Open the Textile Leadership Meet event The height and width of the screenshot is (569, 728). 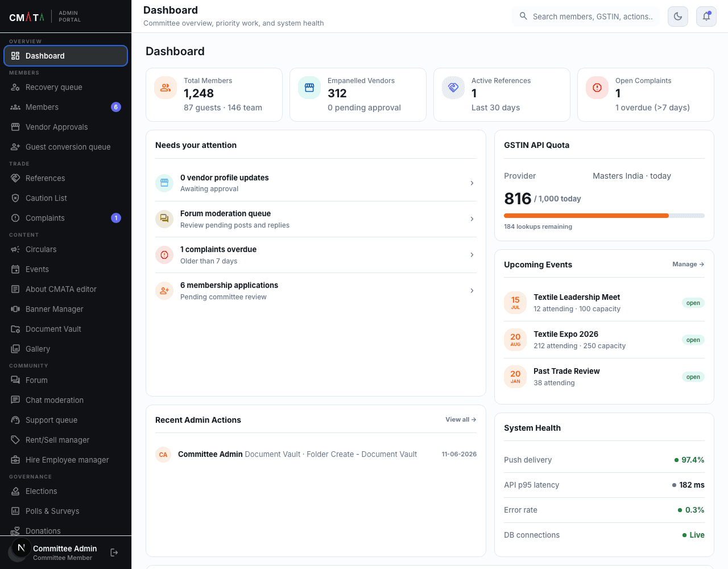click(604, 303)
